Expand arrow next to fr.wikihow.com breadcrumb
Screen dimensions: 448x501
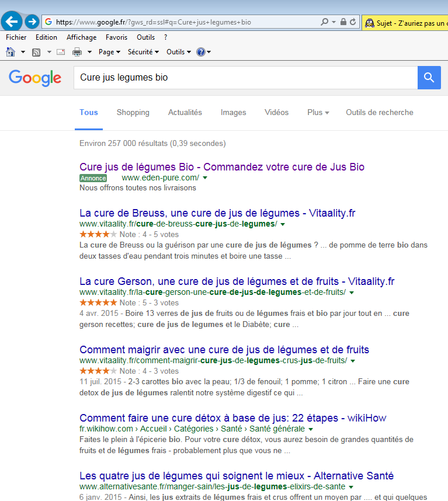click(311, 429)
